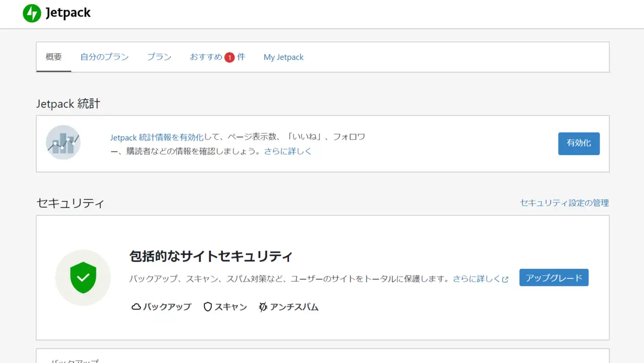Click the Jetpack wordmark text

pos(68,13)
